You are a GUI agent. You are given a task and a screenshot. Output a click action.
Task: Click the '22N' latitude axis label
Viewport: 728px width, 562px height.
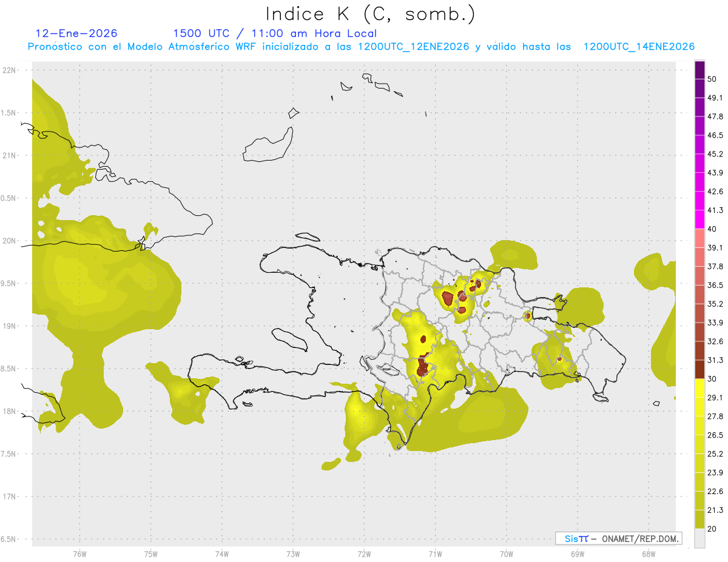point(10,70)
